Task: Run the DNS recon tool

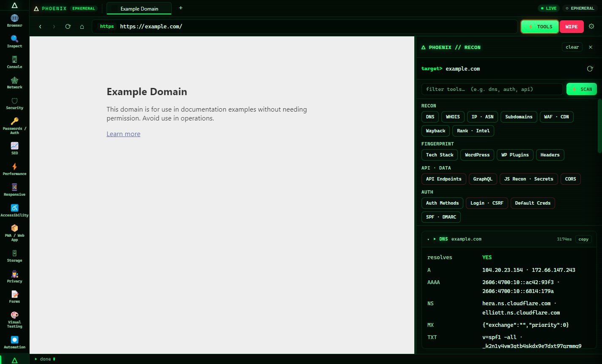Action: point(430,117)
